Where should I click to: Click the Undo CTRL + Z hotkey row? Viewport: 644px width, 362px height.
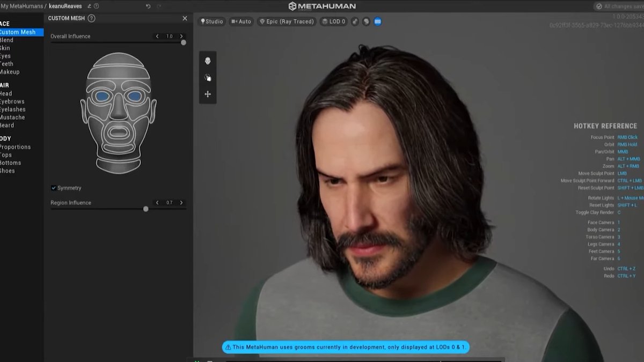[619, 268]
